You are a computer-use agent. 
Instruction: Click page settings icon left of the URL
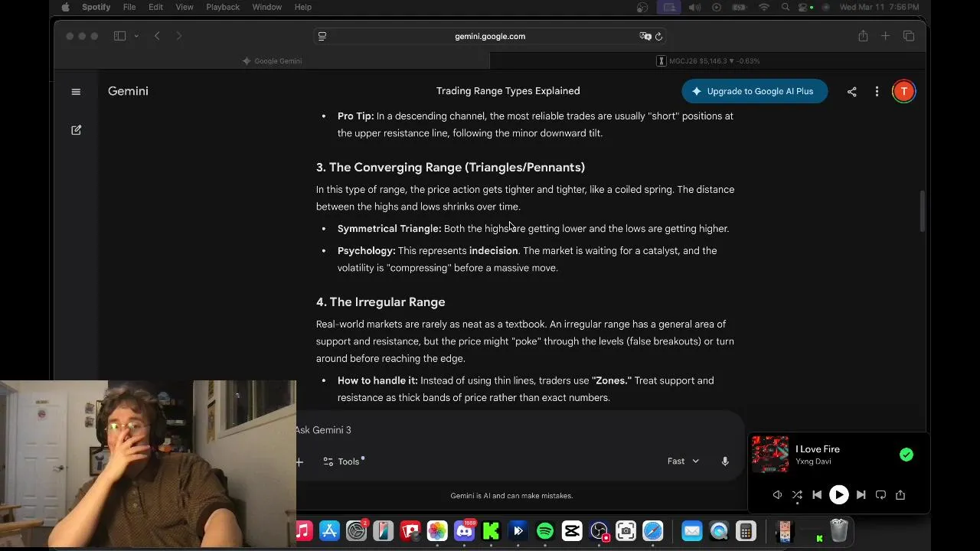coord(322,36)
